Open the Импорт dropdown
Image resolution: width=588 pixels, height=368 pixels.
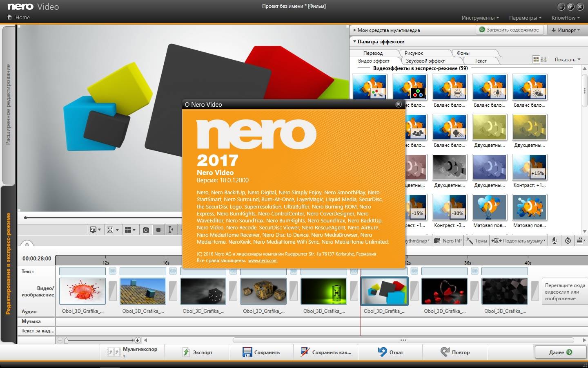[566, 30]
